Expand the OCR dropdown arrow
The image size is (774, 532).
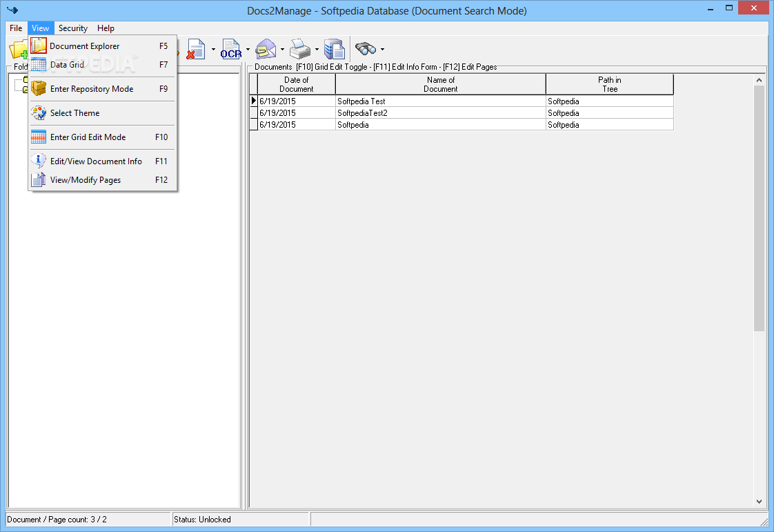click(248, 50)
